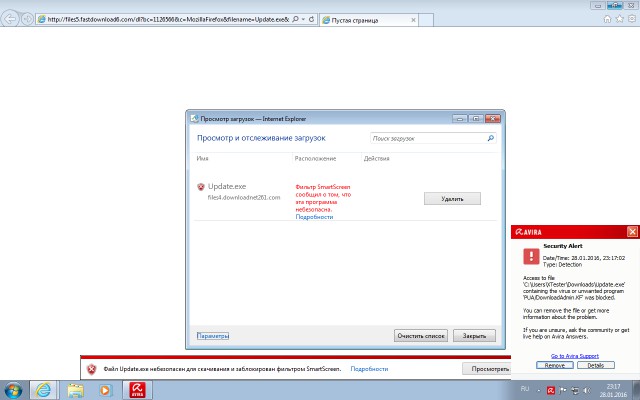Click the Закрыть button
The width and height of the screenshot is (640, 400).
(x=474, y=336)
